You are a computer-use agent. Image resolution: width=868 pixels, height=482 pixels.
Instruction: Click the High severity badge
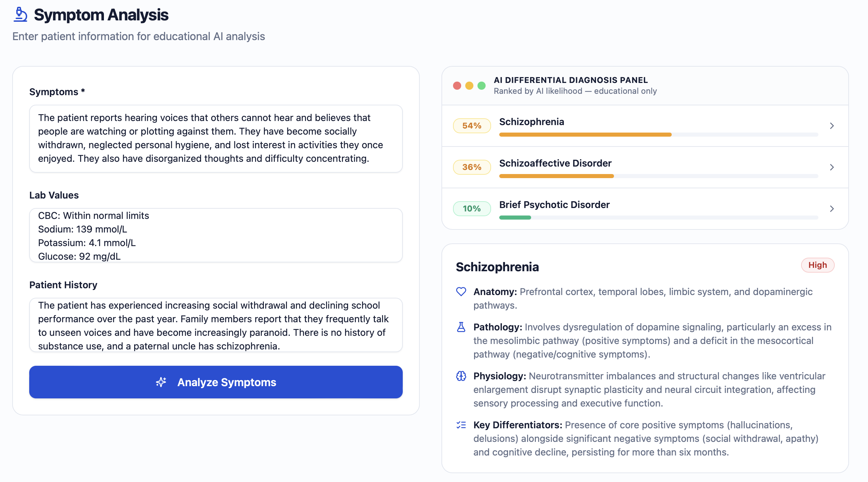coord(818,265)
